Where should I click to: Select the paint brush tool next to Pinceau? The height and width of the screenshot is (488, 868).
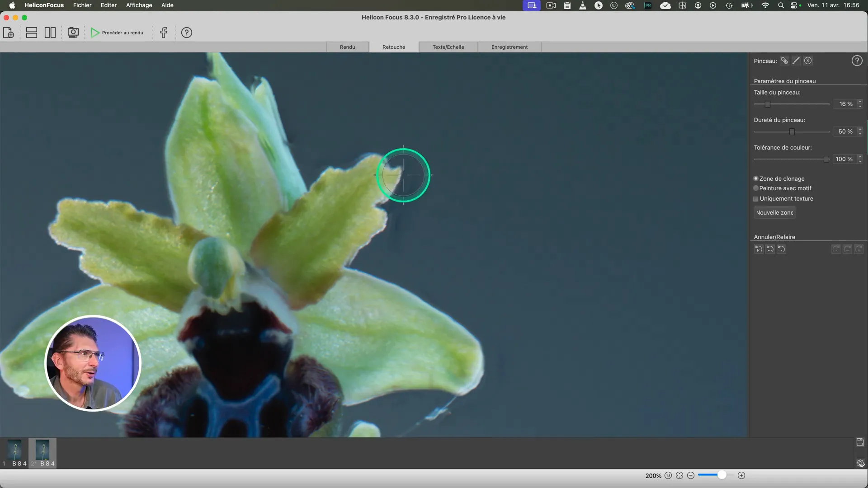coord(796,61)
